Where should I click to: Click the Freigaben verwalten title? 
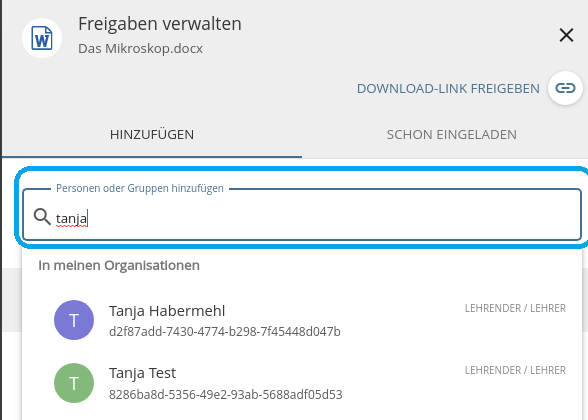160,24
